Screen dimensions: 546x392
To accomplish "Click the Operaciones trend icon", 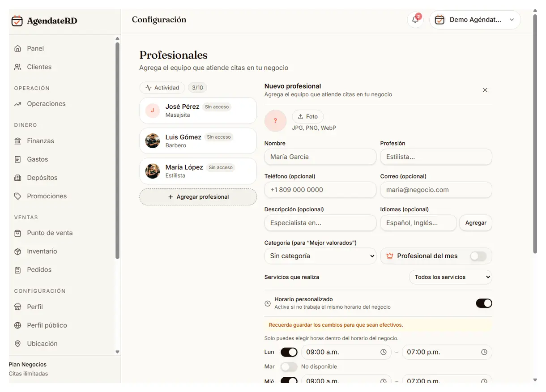I will 18,104.
